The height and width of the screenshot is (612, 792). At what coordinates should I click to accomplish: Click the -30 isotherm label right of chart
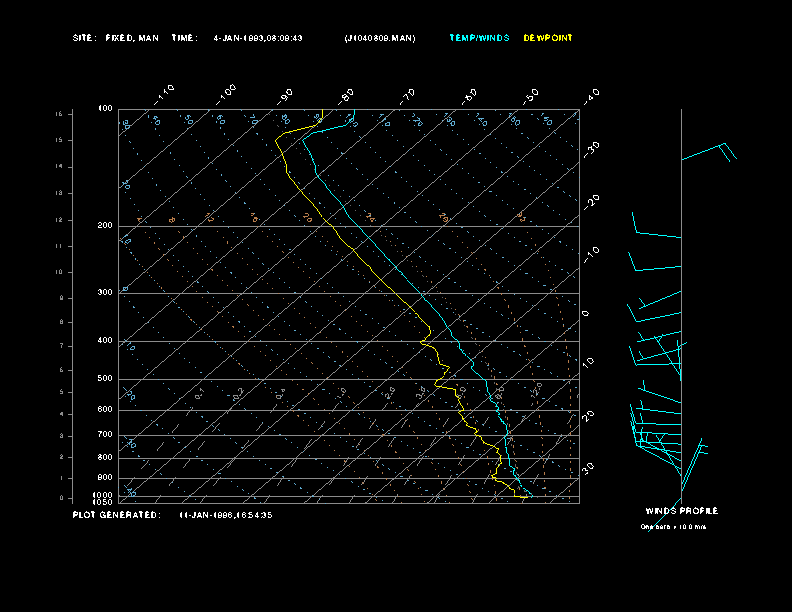tap(591, 149)
